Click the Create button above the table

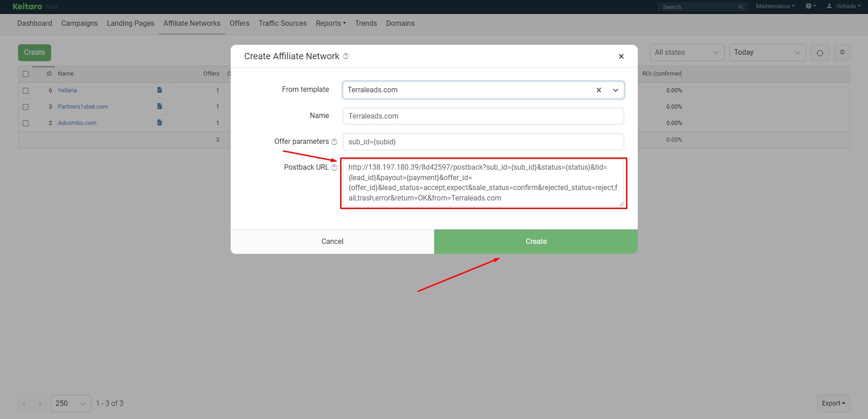coord(34,52)
